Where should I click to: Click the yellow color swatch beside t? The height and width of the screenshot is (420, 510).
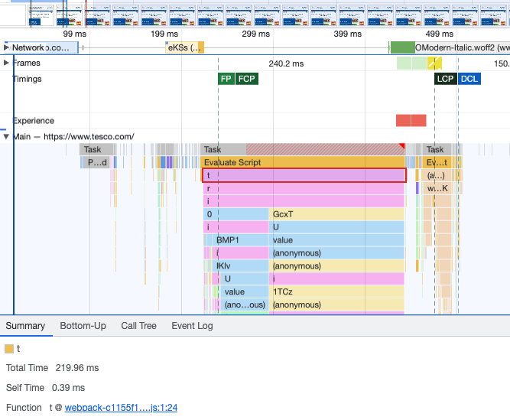pos(9,349)
